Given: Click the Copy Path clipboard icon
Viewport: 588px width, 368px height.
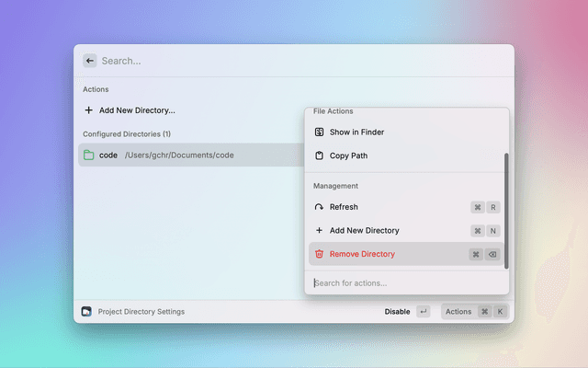Looking at the screenshot, I should tap(320, 155).
